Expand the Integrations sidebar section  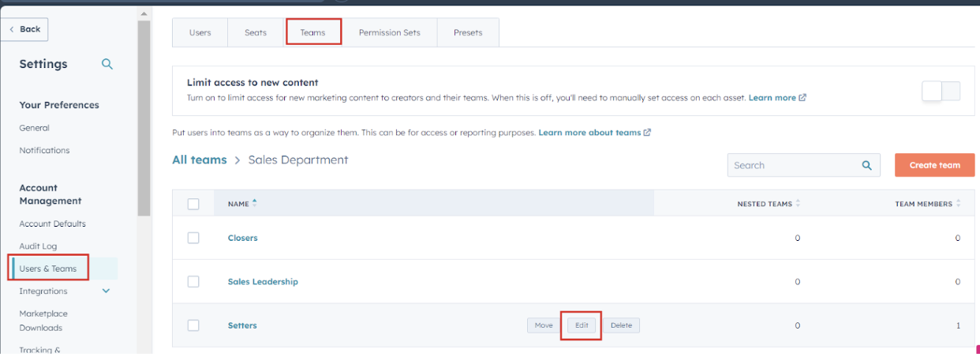point(107,291)
